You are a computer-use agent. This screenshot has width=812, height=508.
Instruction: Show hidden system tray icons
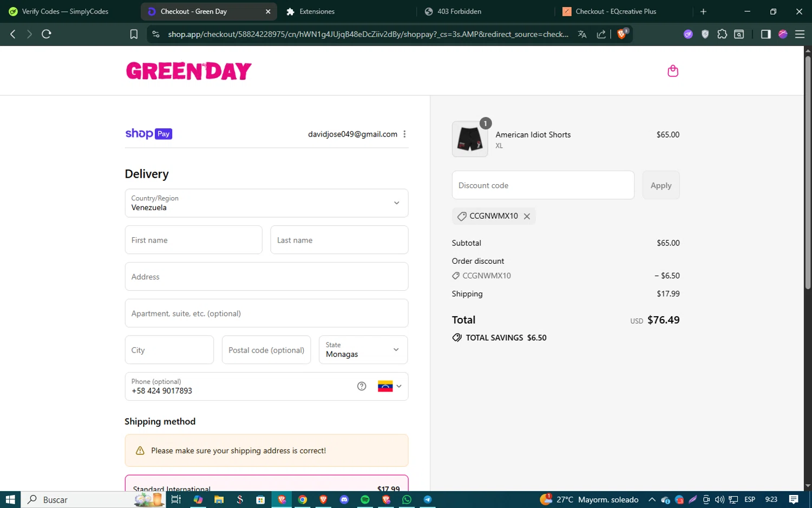pyautogui.click(x=652, y=499)
